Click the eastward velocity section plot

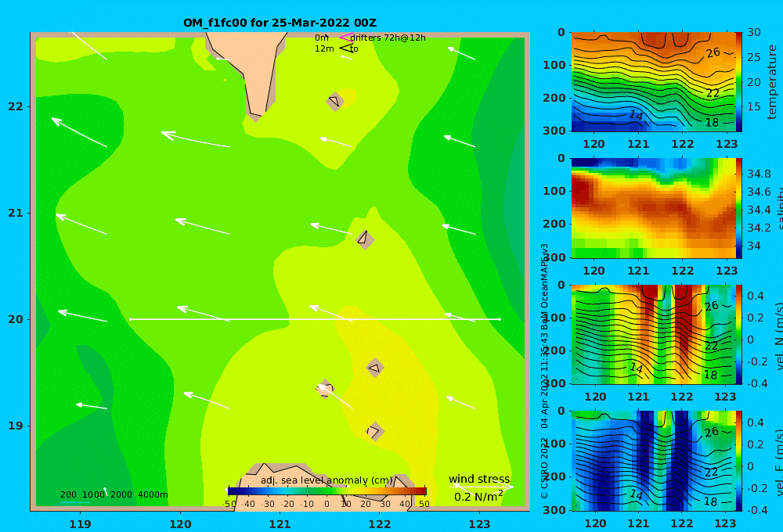pyautogui.click(x=653, y=461)
